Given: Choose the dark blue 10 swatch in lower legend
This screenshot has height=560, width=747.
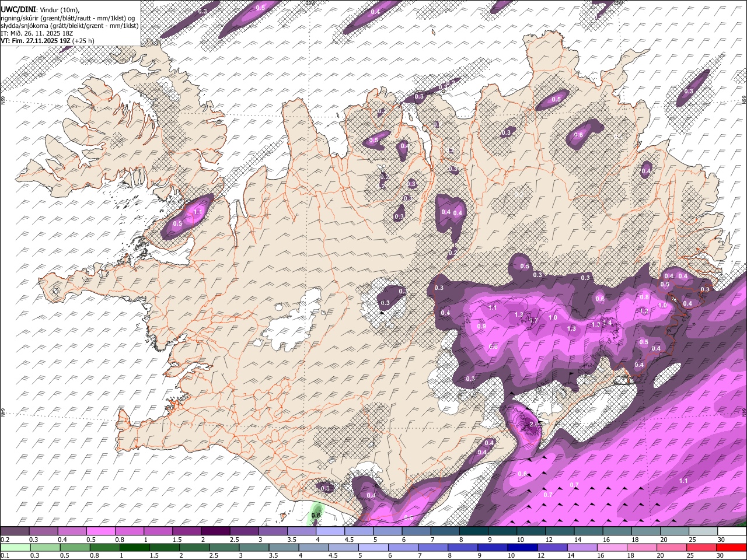Looking at the screenshot, I should 520,548.
